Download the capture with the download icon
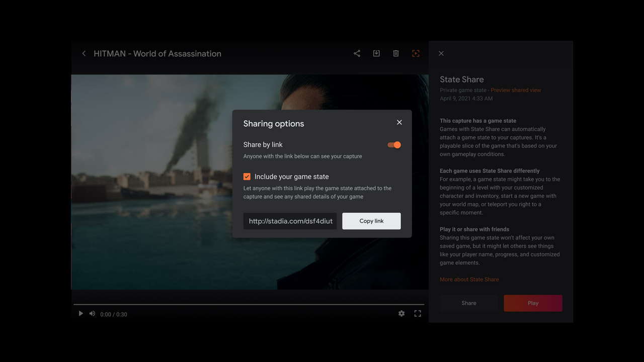 [376, 53]
